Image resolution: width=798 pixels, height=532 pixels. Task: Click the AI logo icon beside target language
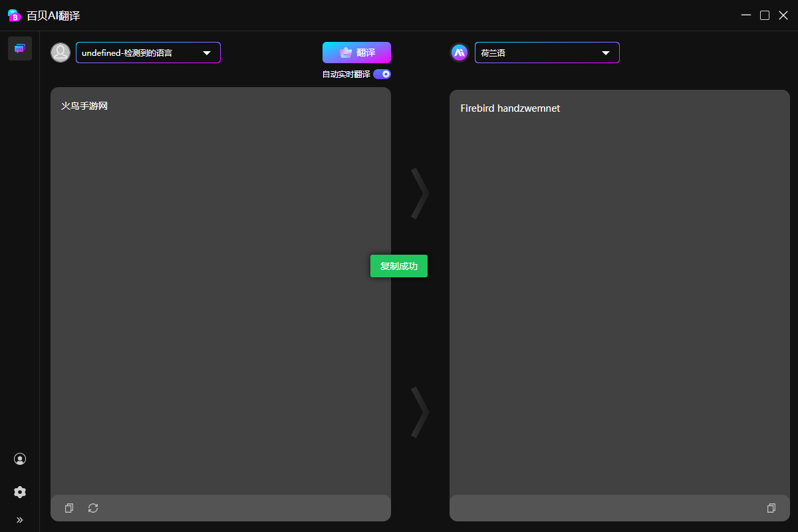click(460, 53)
